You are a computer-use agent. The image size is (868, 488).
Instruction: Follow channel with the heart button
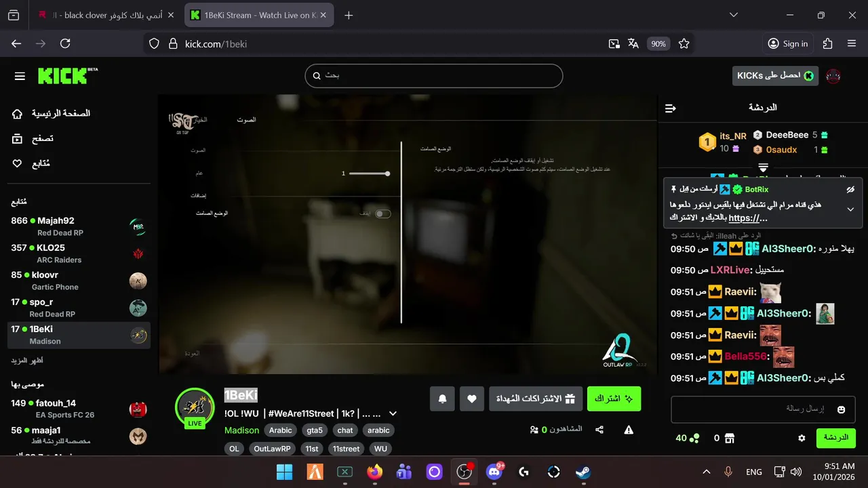(472, 399)
